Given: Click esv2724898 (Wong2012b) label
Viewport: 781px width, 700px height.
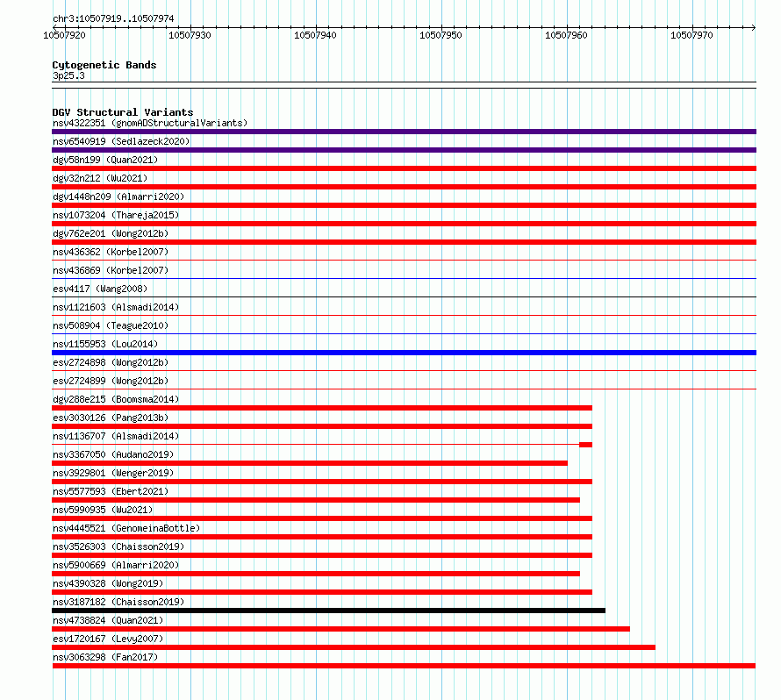Looking at the screenshot, I should tap(111, 362).
